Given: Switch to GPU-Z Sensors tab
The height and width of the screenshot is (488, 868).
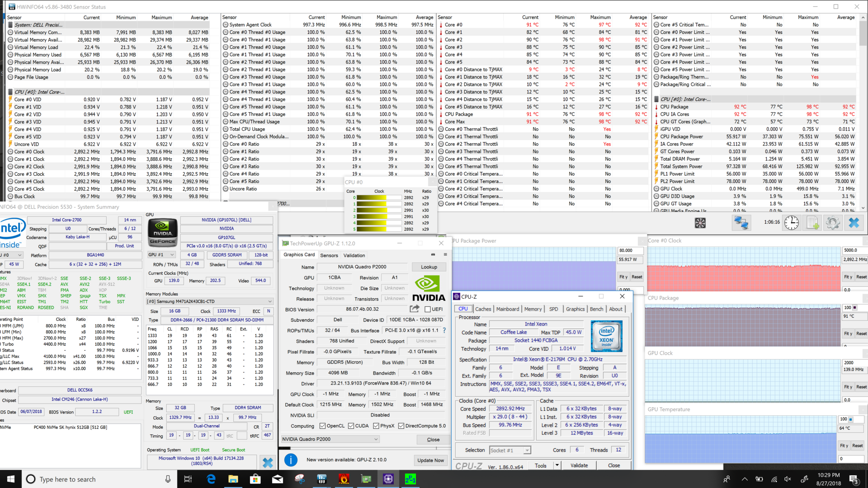Looking at the screenshot, I should coord(329,255).
